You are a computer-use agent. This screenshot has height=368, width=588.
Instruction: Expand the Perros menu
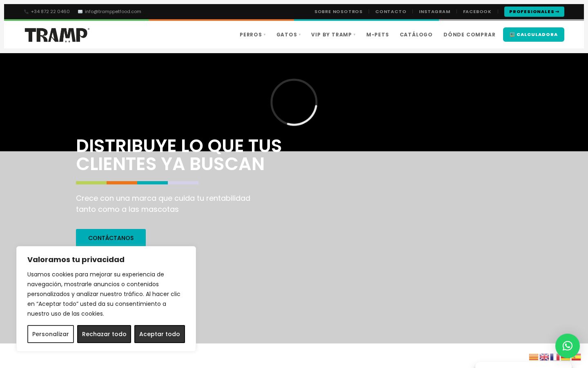click(252, 34)
